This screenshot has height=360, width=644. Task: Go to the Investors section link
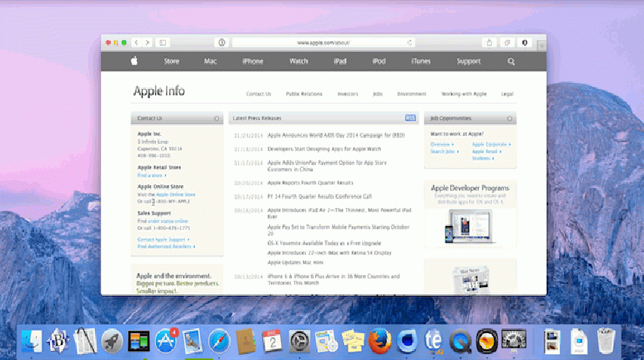348,94
